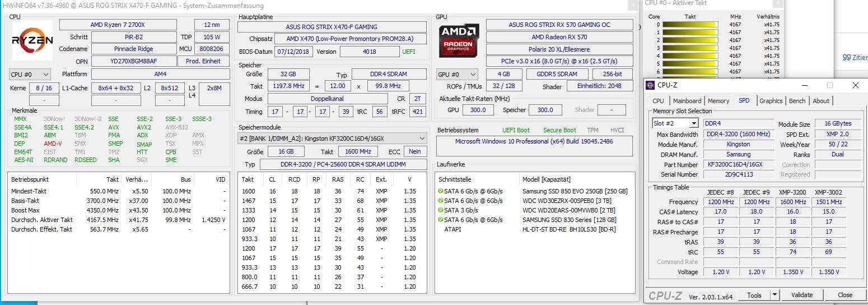Open the CPU #0 selector dropdown
Image resolution: width=868 pixels, height=305 pixels.
30,74
